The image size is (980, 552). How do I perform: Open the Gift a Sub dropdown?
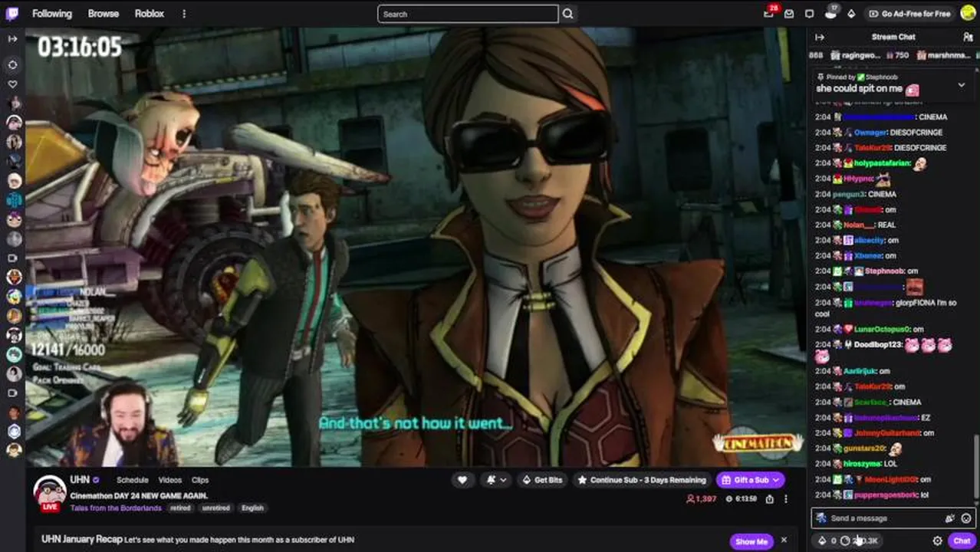[x=751, y=480]
